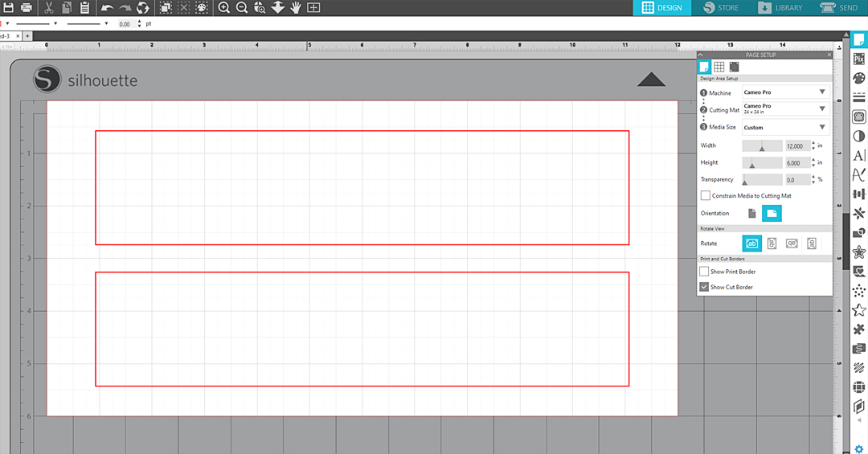868x454 pixels.
Task: Open the Replicate panel icon
Action: [x=859, y=213]
